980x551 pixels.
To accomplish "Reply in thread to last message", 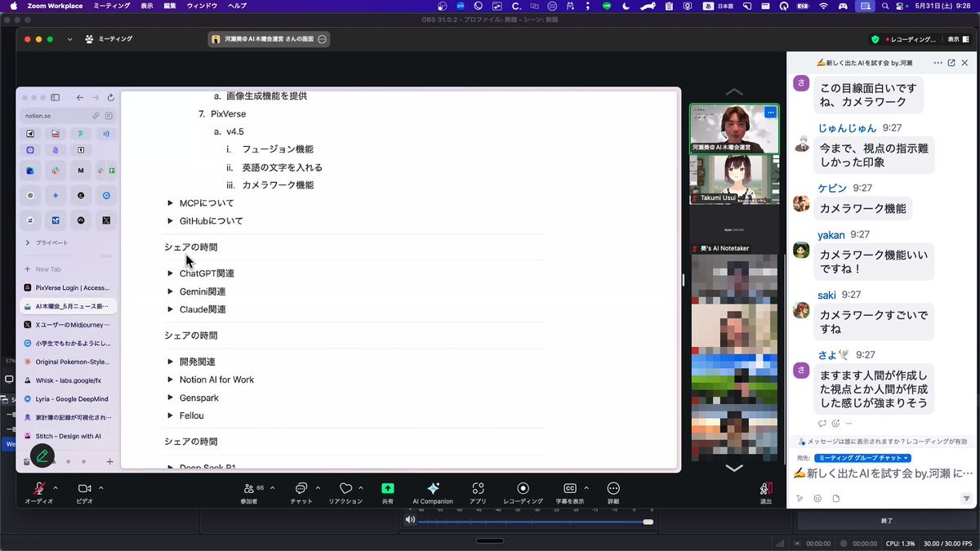I will click(x=822, y=424).
